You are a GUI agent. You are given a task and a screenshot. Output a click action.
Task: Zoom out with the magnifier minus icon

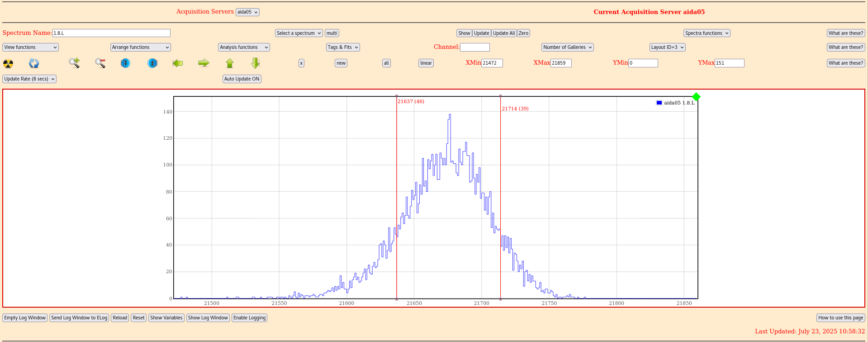[x=100, y=63]
